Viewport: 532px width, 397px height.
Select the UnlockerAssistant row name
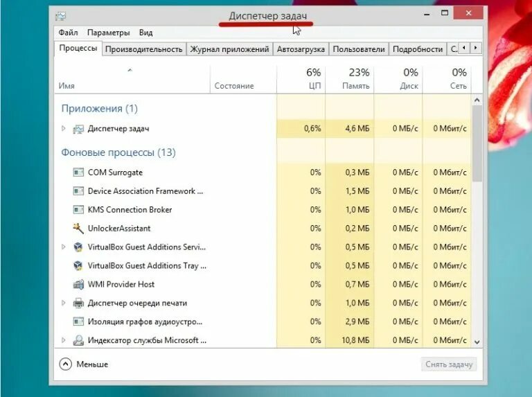(x=119, y=229)
